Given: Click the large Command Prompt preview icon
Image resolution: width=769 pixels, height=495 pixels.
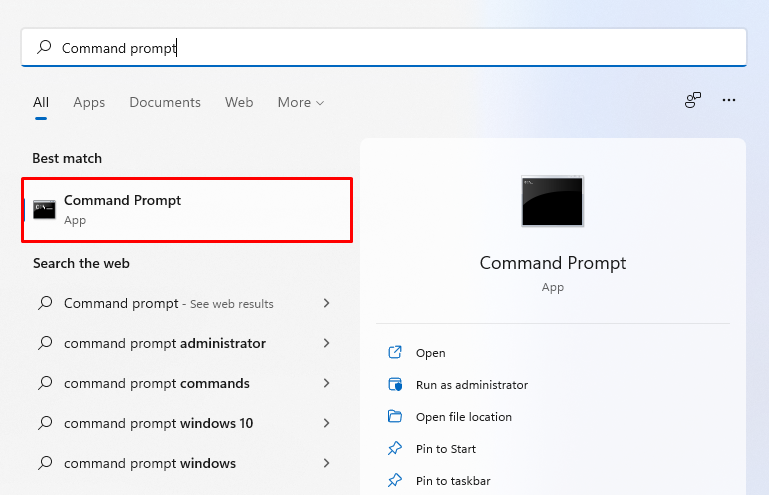Looking at the screenshot, I should 552,201.
